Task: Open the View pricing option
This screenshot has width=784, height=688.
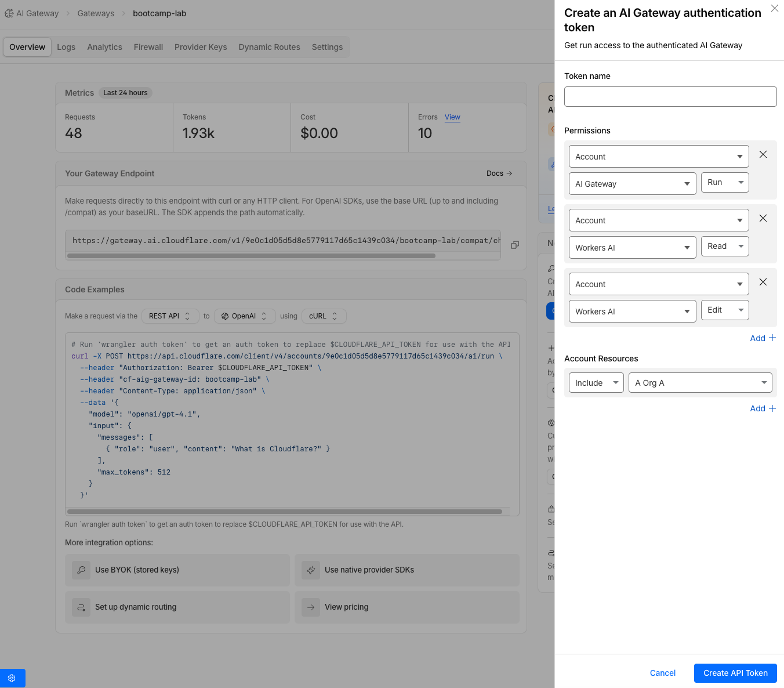Action: point(407,607)
